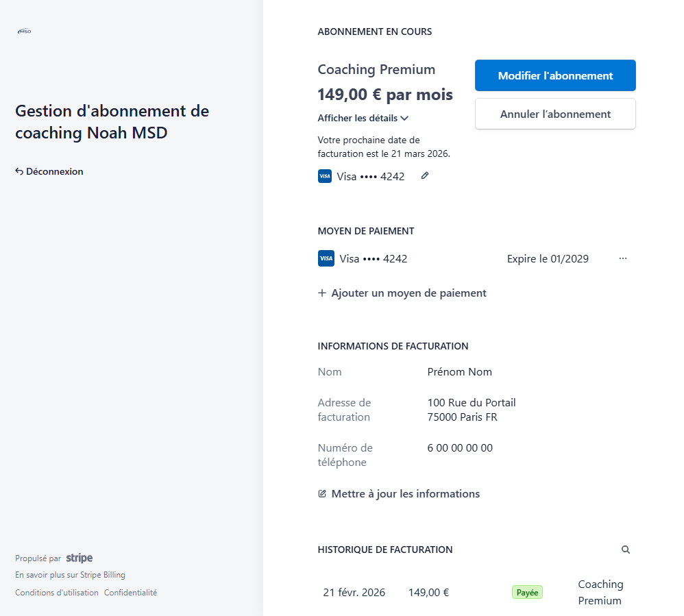Click the chevron next to Afficher les détails
Screen dimensions: 684x616
[x=404, y=118]
